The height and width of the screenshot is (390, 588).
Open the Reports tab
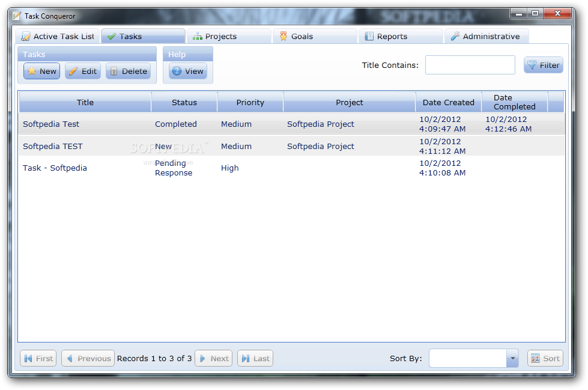point(401,36)
